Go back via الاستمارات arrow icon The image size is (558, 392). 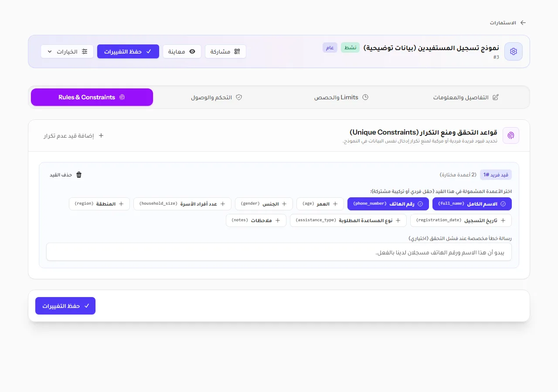pyautogui.click(x=523, y=23)
